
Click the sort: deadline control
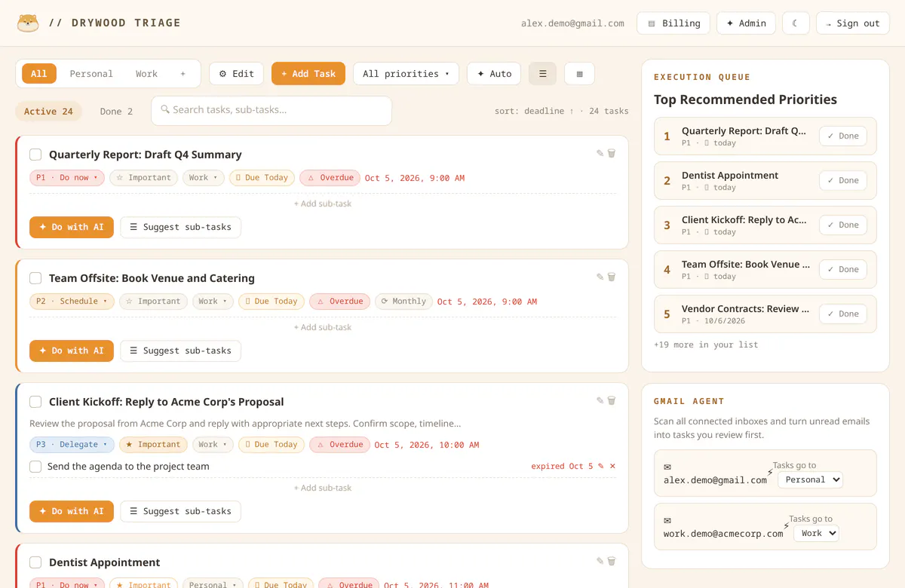[x=534, y=111]
